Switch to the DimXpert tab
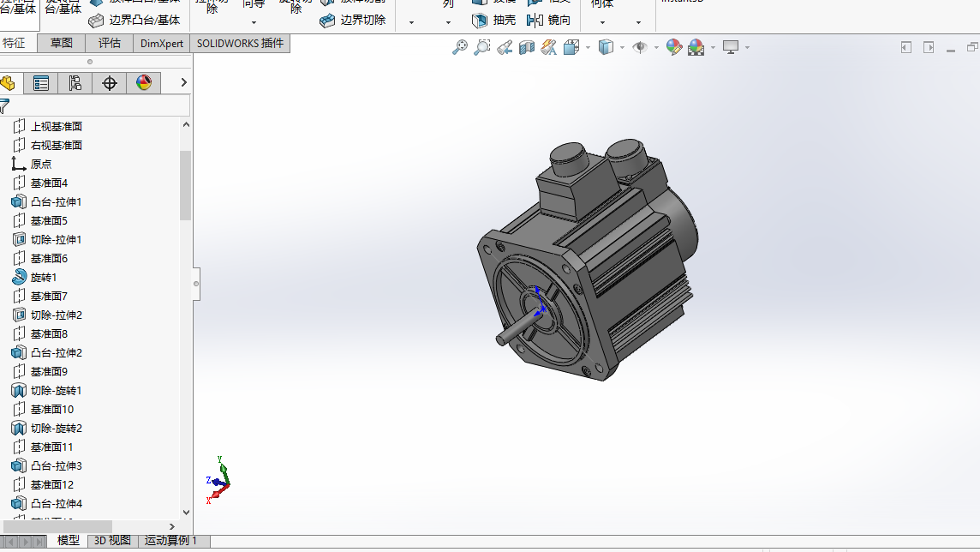The height and width of the screenshot is (552, 980). coord(162,43)
